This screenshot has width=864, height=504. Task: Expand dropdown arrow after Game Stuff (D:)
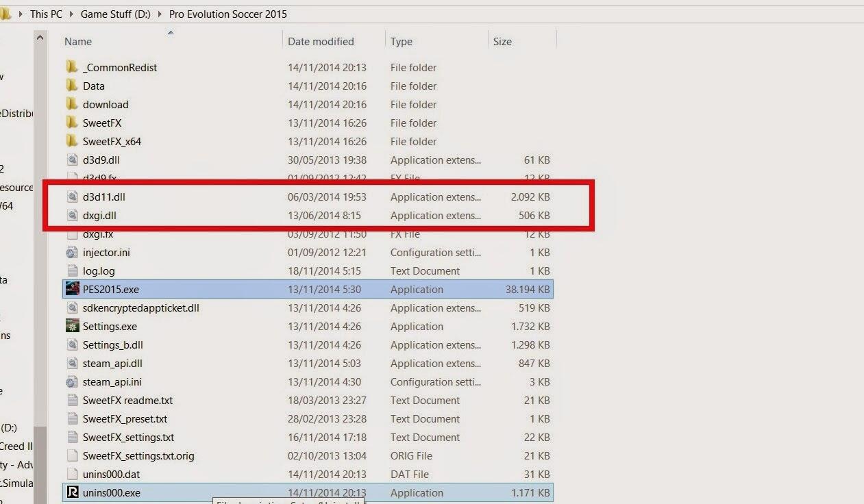coord(160,14)
